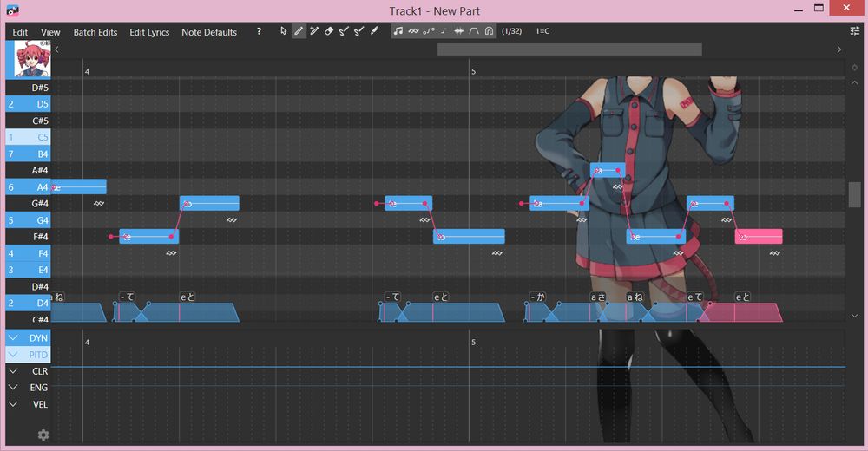Open the question mark help
Screen dimensions: 868x451
point(259,31)
